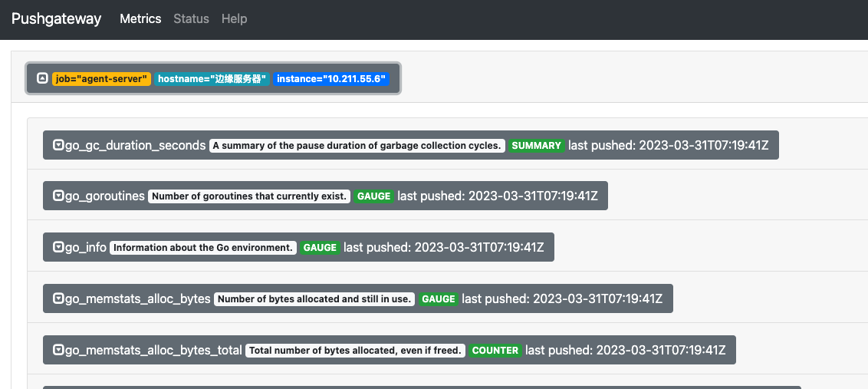868x389 pixels.
Task: Click the job="agent-server" label badge
Action: [x=101, y=79]
